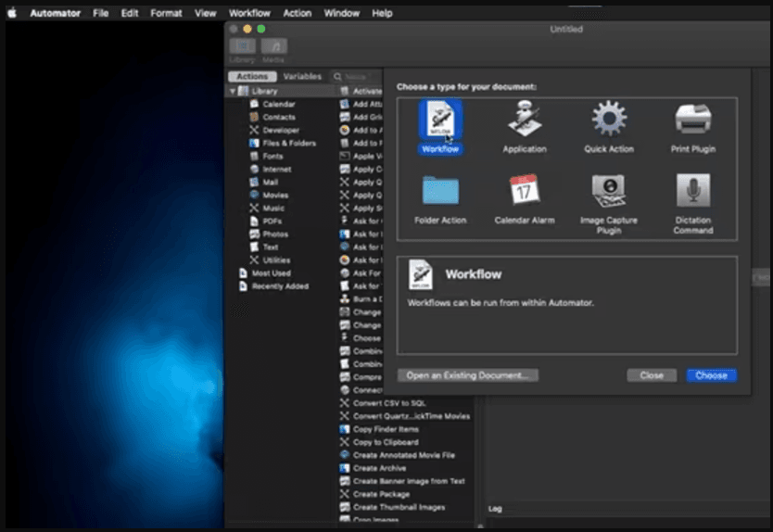Focus the actions search field
The image size is (773, 532).
357,76
